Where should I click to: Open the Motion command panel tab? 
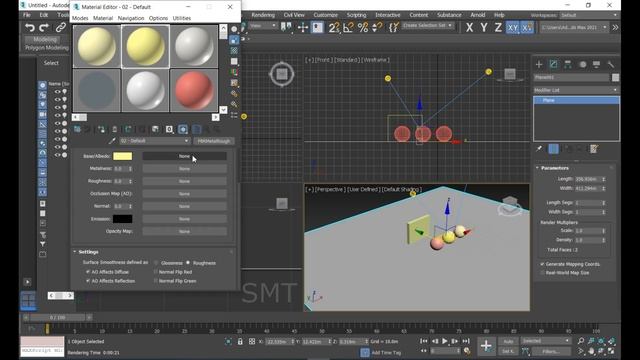pyautogui.click(x=582, y=64)
